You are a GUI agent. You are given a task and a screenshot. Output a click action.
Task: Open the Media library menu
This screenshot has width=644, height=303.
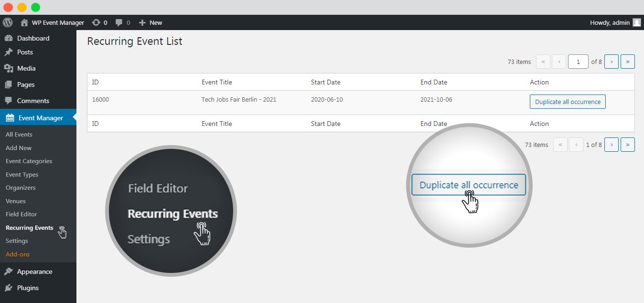(26, 68)
